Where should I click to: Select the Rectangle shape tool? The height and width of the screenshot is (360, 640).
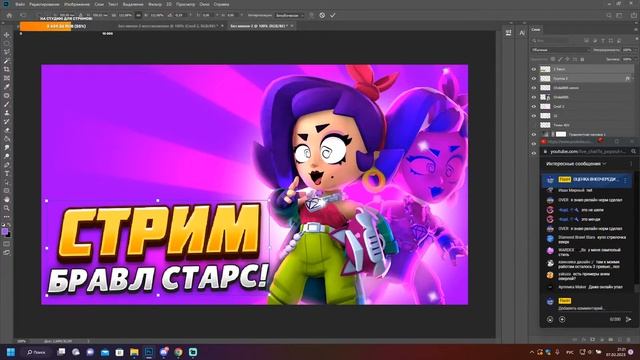coord(7,191)
